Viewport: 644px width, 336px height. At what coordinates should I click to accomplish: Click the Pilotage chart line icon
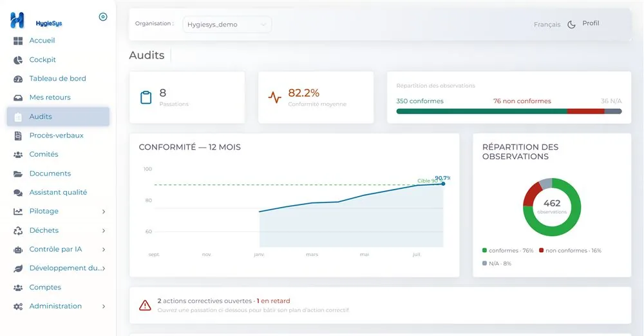18,212
